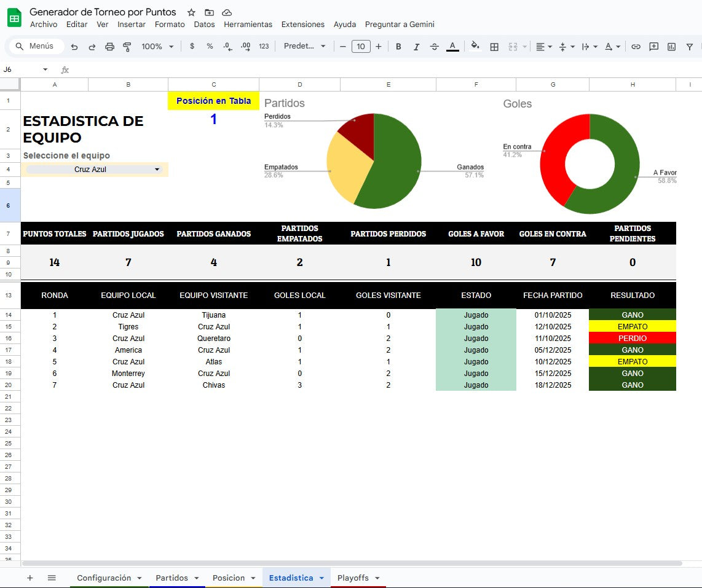
Task: Select the Create a filter icon
Action: pos(690,46)
